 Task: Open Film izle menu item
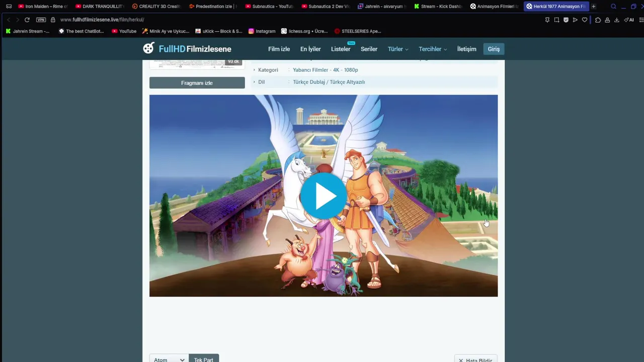click(x=279, y=49)
